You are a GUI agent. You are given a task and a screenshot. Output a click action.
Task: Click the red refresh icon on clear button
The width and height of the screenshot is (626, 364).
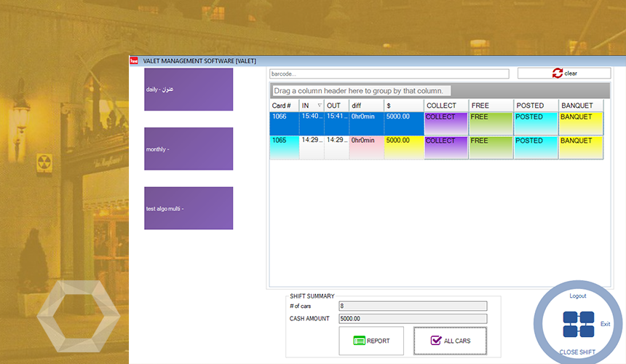558,74
